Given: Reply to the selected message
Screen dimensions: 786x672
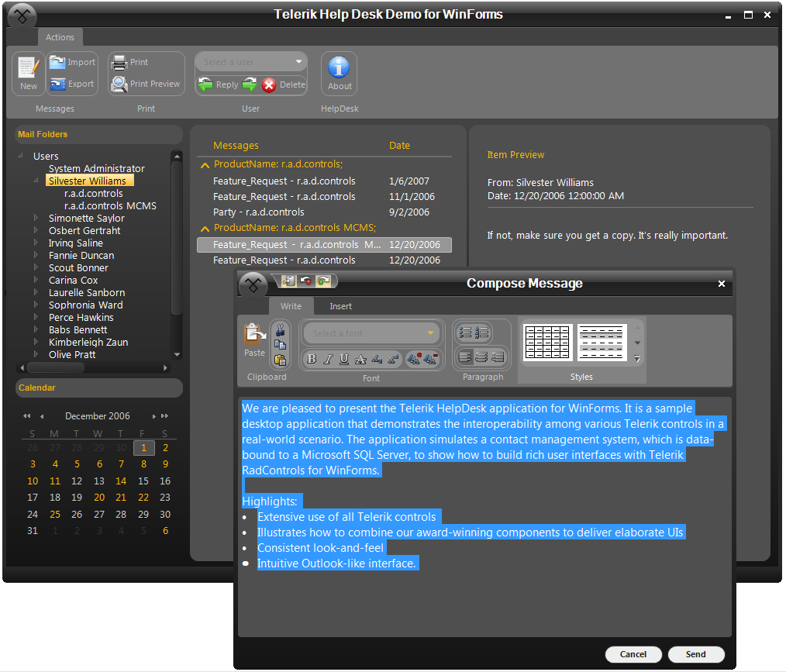Looking at the screenshot, I should (x=218, y=84).
